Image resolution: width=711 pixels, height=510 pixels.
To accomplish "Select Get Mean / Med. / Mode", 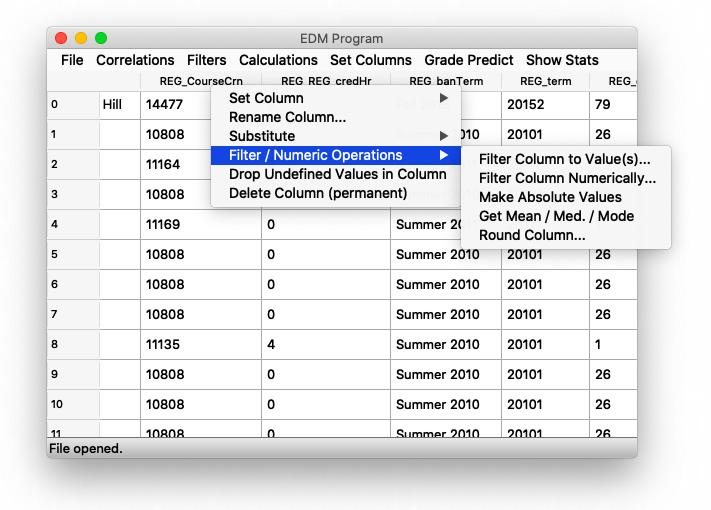I will click(x=556, y=216).
